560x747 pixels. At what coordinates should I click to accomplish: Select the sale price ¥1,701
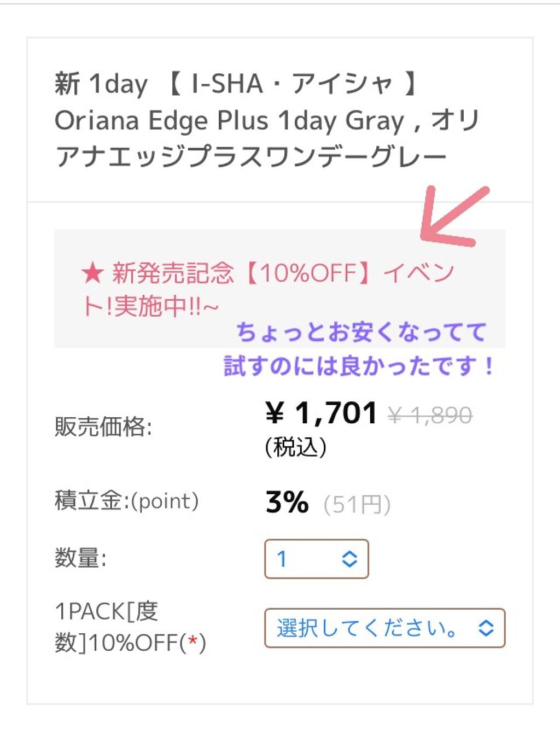(x=320, y=413)
